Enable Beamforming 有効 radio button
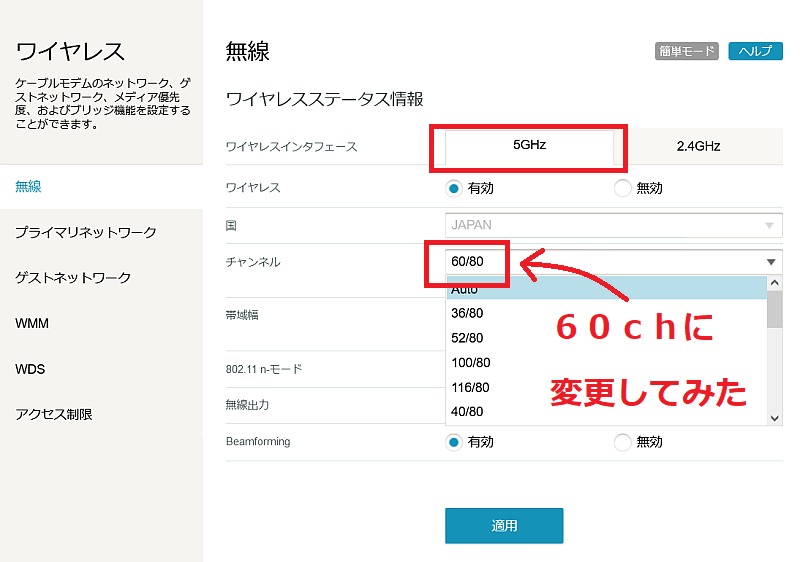This screenshot has width=800, height=562. (x=454, y=442)
